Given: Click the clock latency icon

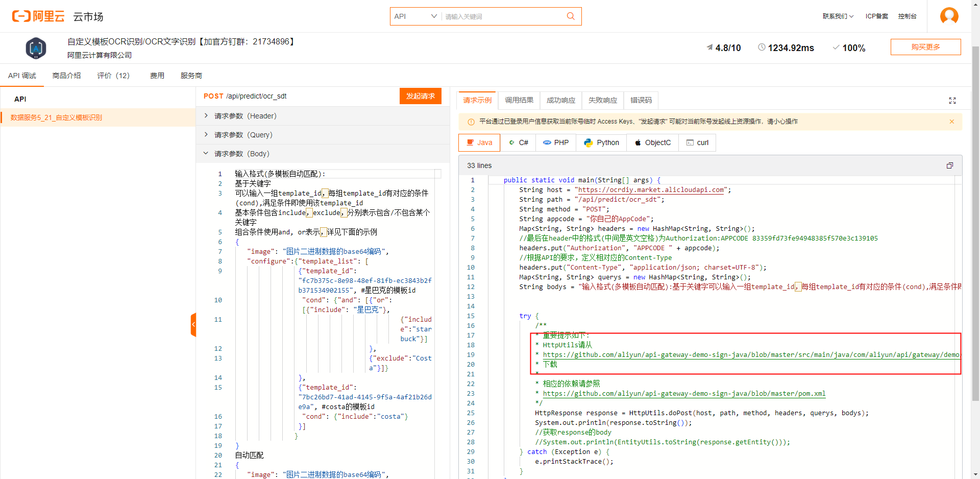Looking at the screenshot, I should click(x=762, y=47).
